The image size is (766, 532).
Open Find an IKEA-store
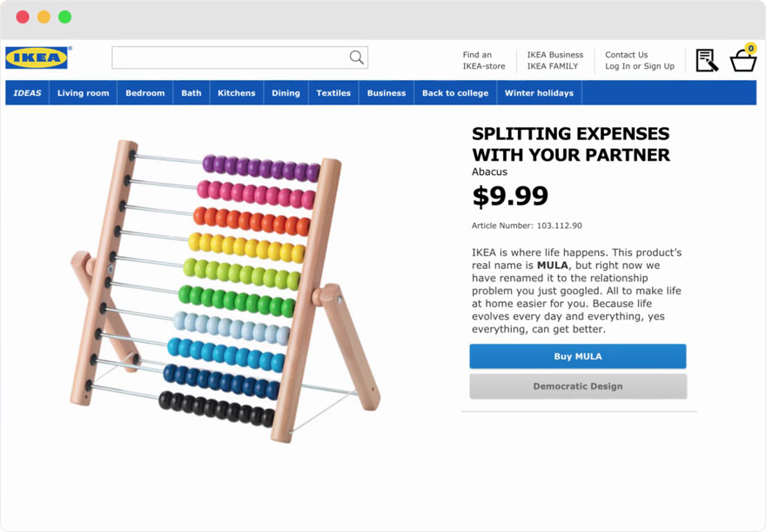(484, 59)
